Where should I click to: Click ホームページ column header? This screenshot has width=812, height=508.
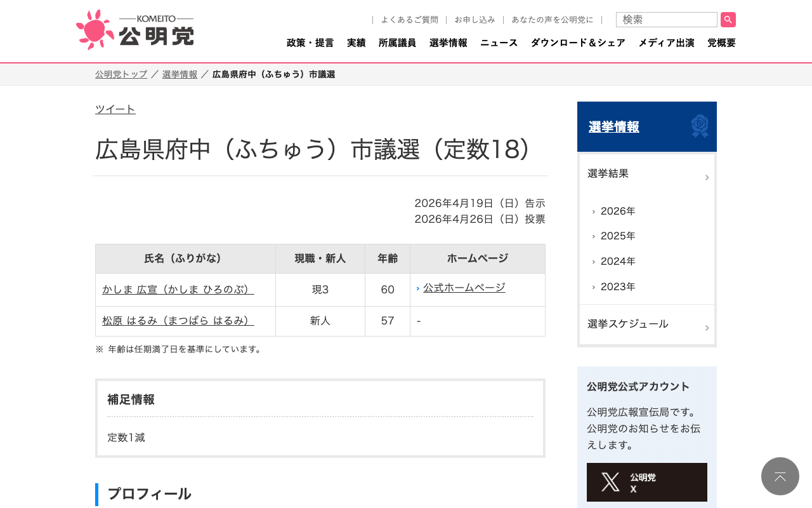(478, 258)
